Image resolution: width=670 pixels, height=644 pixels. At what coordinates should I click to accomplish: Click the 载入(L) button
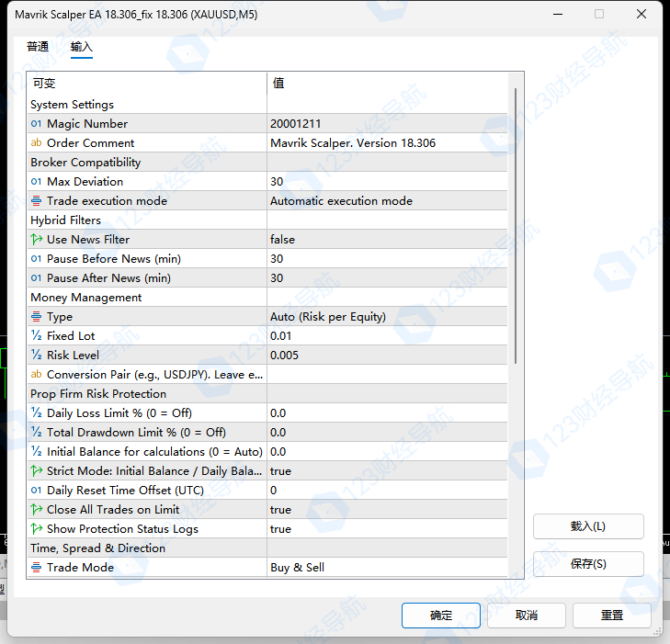point(588,526)
